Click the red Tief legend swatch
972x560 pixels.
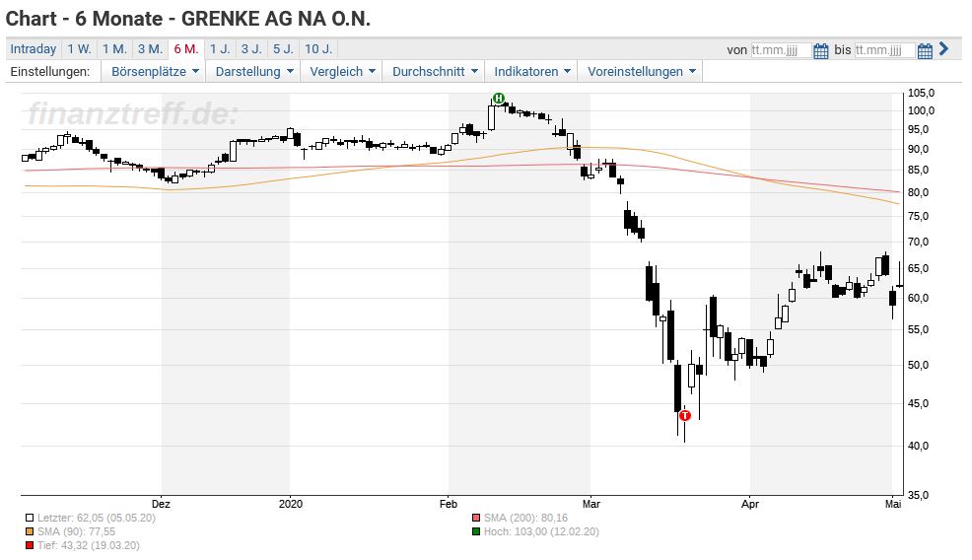click(x=30, y=545)
